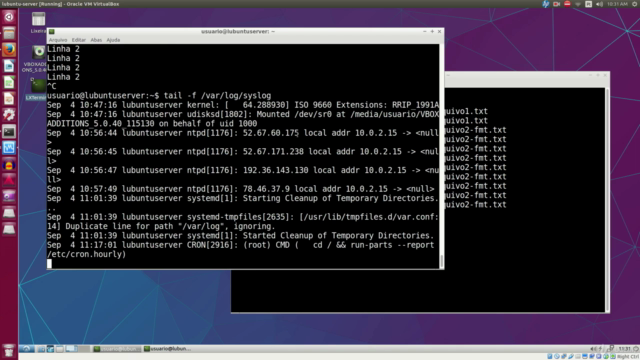Click the file manager icon in Lubuntu panel
The height and width of the screenshot is (360, 640).
tap(41, 349)
